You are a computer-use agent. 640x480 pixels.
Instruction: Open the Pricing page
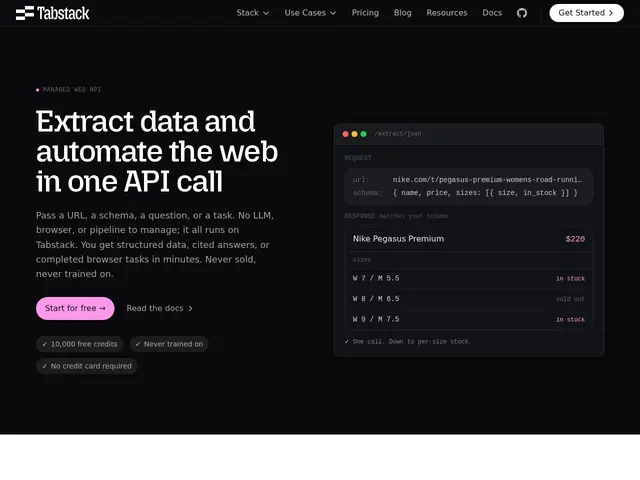coord(365,13)
